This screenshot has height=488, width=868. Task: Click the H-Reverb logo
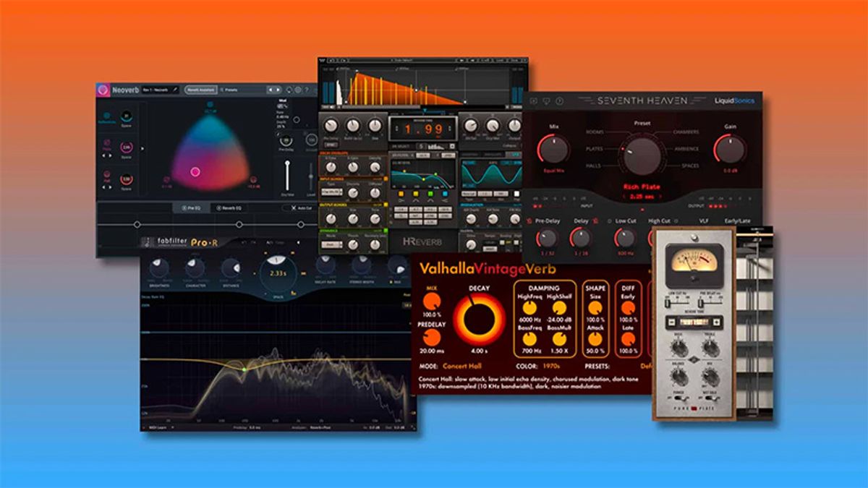(x=422, y=241)
